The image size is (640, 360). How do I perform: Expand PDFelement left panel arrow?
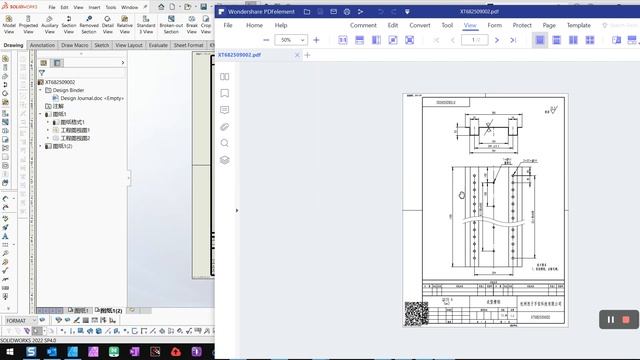[237, 211]
